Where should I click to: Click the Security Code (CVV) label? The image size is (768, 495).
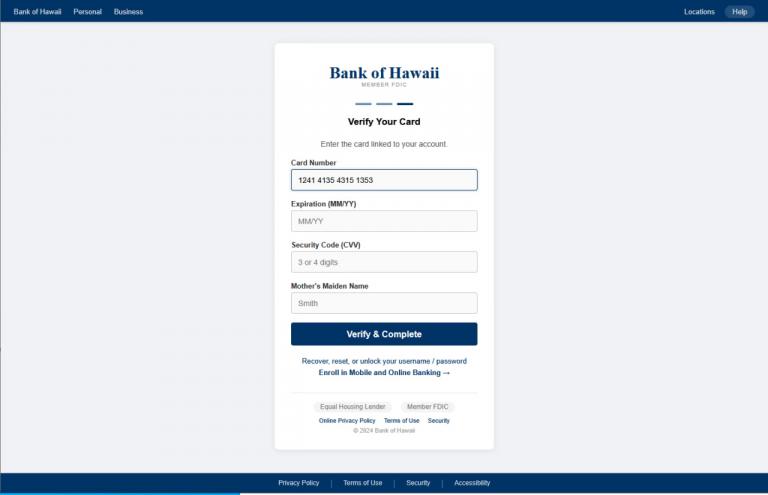click(x=326, y=245)
